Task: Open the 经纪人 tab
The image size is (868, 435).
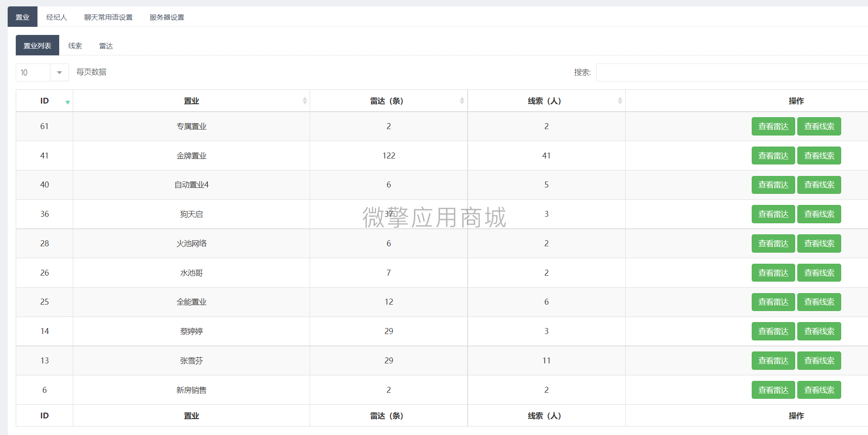Action: pyautogui.click(x=57, y=17)
